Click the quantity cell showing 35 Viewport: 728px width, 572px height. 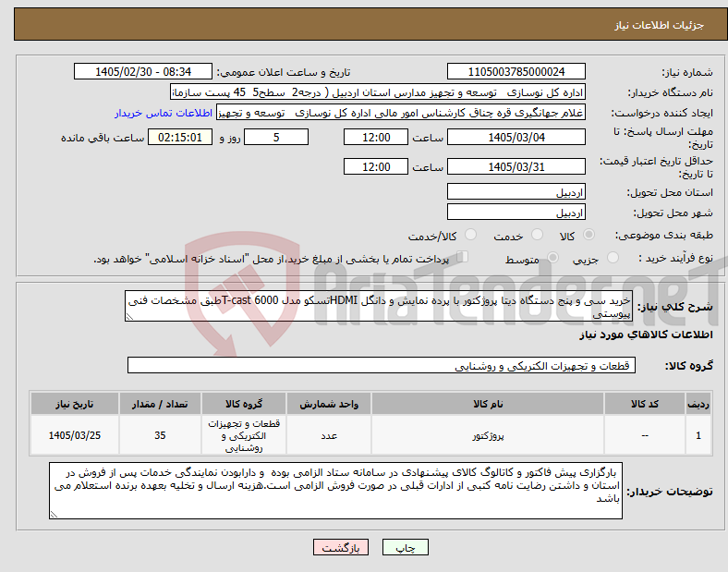click(x=160, y=435)
